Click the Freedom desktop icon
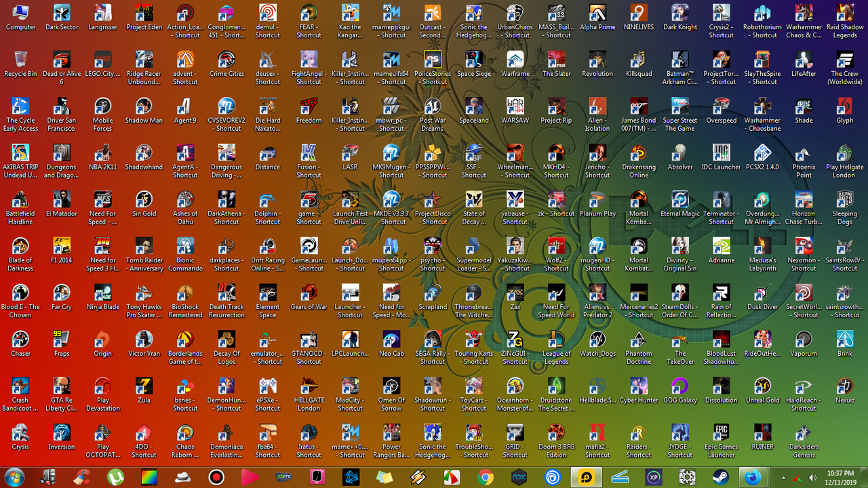Screen dimensions: 868x488 coord(309,110)
